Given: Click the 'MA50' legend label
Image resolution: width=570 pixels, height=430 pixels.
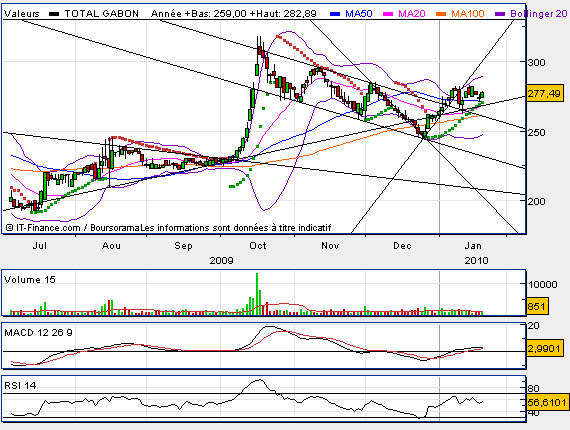Looking at the screenshot, I should [359, 14].
